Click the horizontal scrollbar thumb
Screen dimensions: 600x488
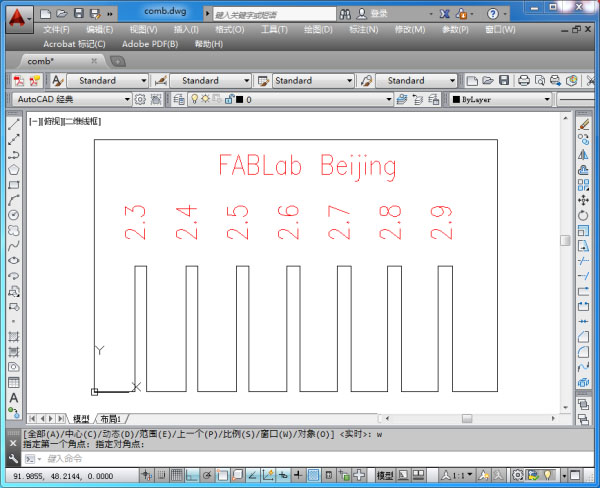click(x=467, y=419)
